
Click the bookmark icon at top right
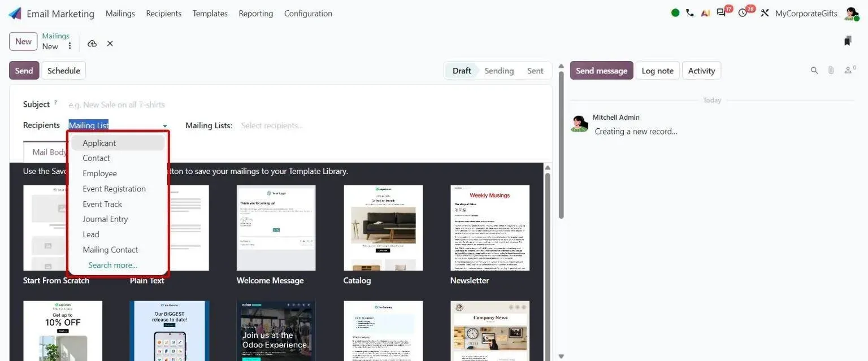click(848, 41)
